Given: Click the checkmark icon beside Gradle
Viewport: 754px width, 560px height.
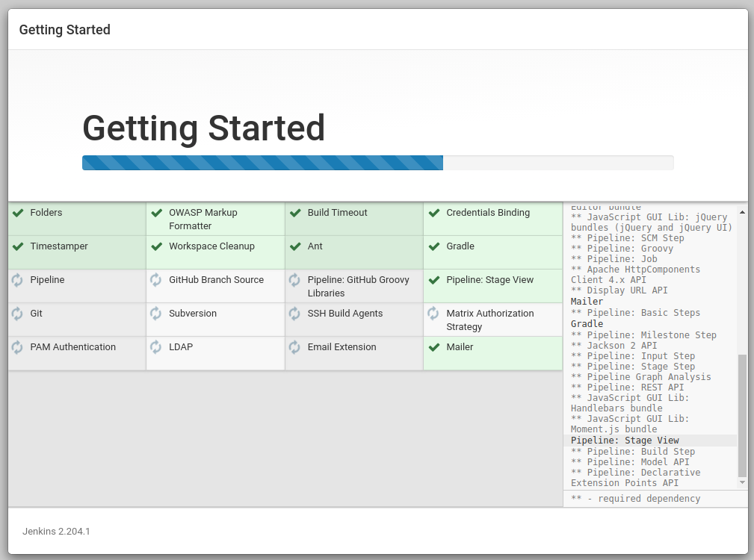Looking at the screenshot, I should coord(433,246).
